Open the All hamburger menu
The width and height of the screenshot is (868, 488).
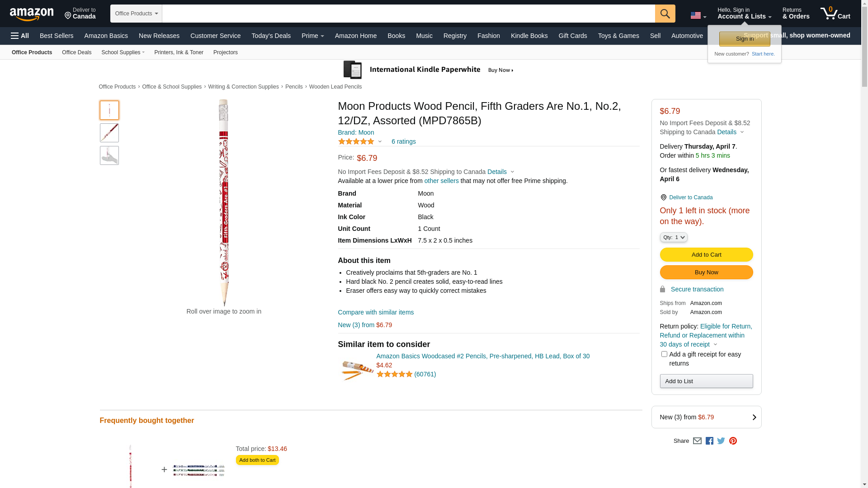tap(20, 36)
